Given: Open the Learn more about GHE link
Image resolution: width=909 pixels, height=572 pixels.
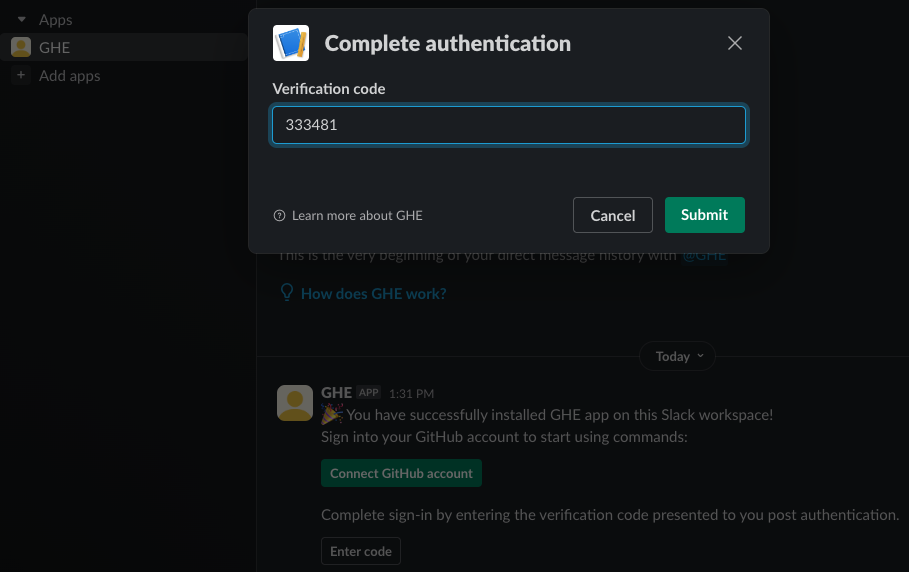Looking at the screenshot, I should tap(356, 216).
